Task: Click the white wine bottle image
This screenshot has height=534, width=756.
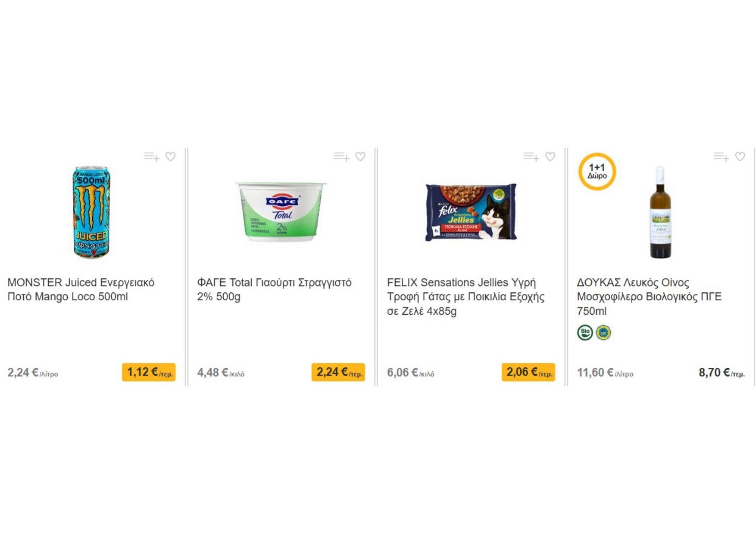Action: [660, 212]
